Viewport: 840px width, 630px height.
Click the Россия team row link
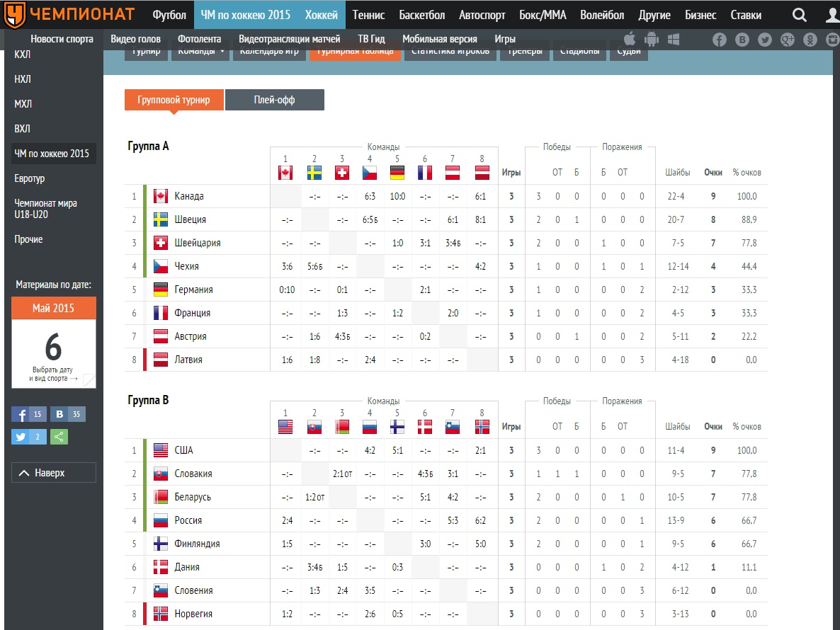click(188, 520)
